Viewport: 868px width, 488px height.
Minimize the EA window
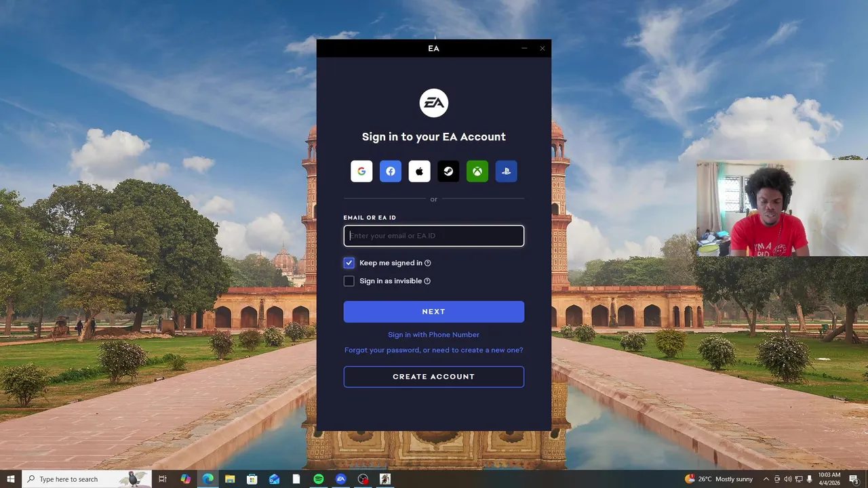[x=524, y=48]
